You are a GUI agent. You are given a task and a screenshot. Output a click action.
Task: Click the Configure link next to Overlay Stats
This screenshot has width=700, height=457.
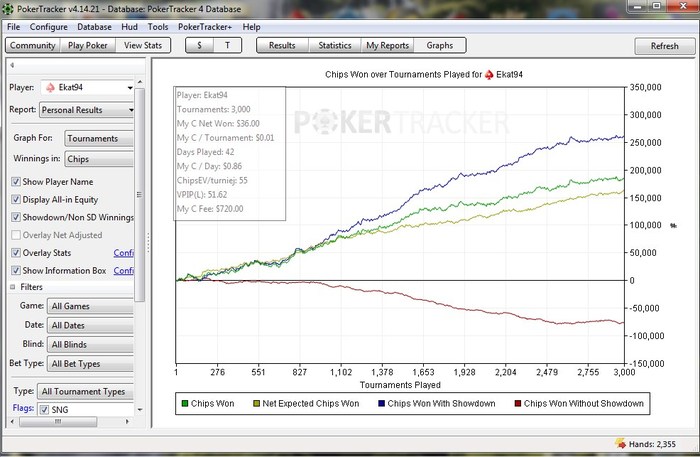coord(124,253)
